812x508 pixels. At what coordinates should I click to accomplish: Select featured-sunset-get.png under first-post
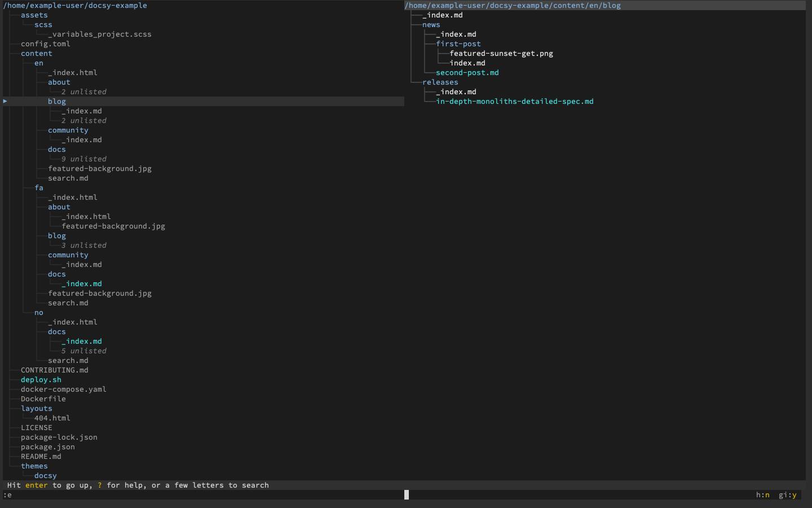[501, 53]
